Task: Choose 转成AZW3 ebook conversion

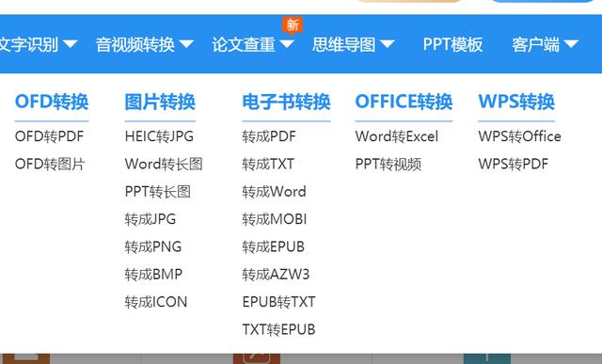Action: pos(276,275)
